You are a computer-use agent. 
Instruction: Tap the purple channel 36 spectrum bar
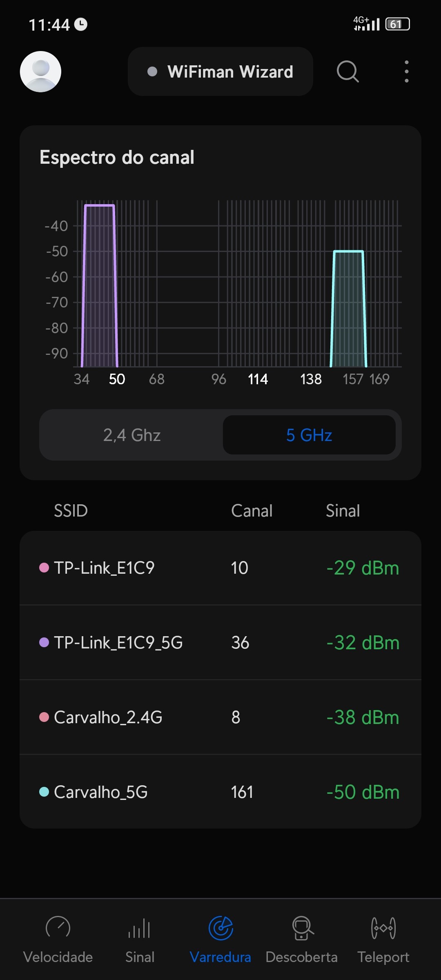tap(100, 286)
